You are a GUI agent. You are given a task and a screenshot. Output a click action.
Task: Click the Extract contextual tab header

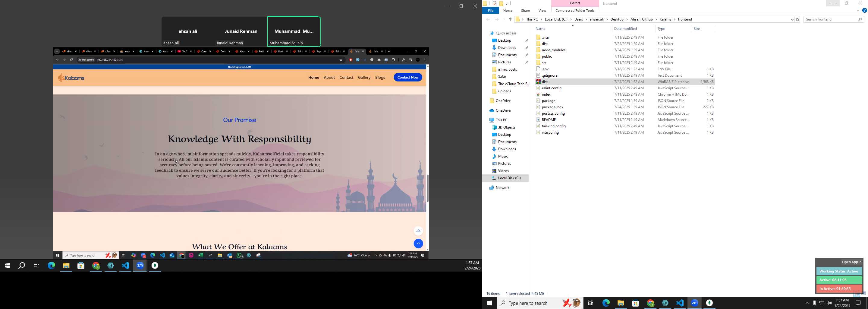point(575,3)
